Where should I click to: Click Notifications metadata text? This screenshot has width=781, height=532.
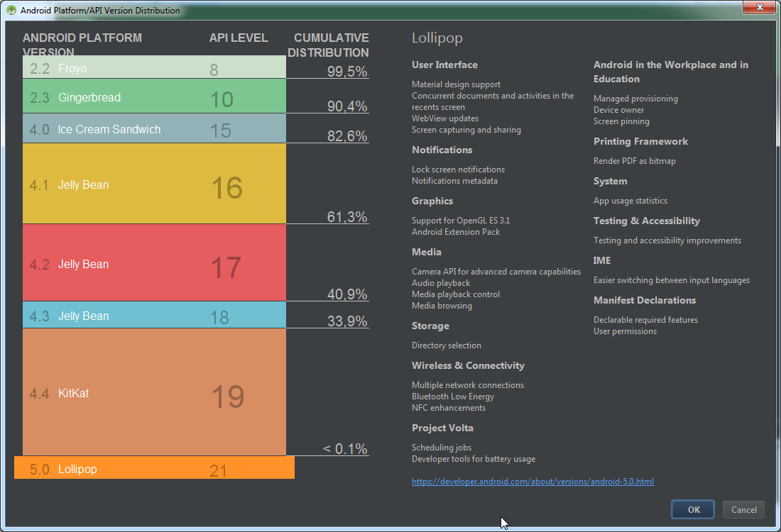click(x=454, y=181)
